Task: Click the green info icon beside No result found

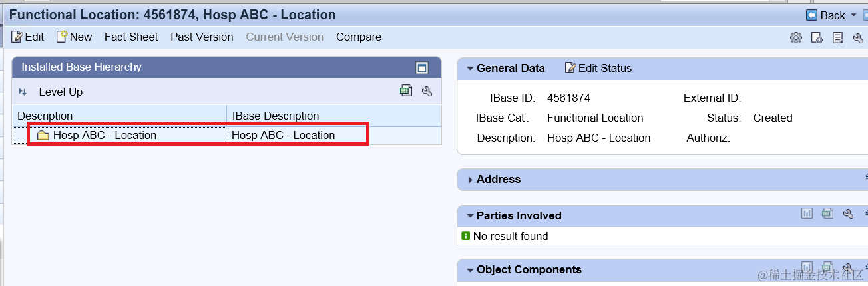Action: (466, 236)
